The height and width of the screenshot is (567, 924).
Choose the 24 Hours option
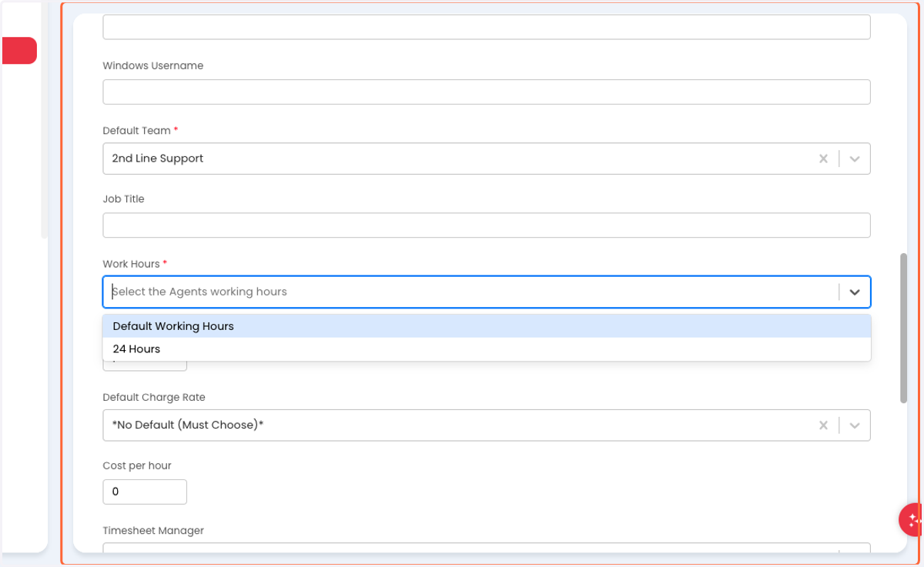click(x=487, y=349)
